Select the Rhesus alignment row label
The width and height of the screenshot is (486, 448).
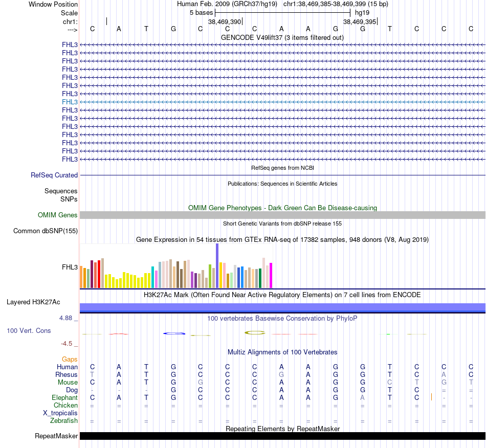pyautogui.click(x=67, y=374)
